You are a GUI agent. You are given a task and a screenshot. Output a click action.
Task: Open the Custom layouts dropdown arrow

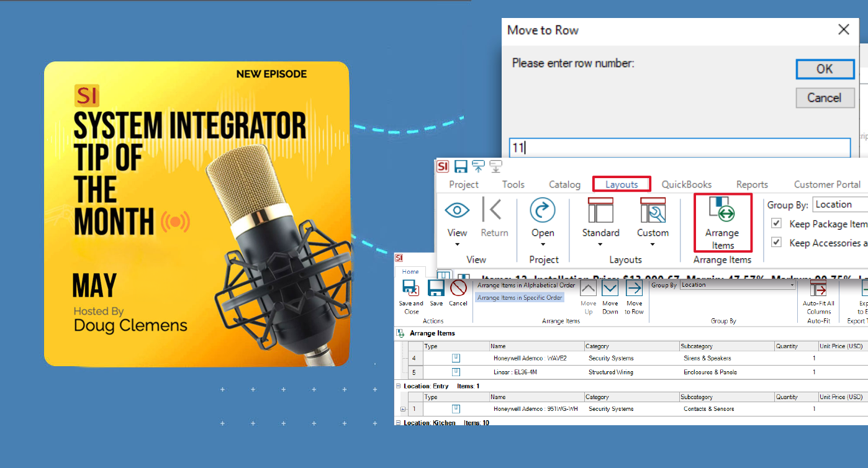coord(653,245)
